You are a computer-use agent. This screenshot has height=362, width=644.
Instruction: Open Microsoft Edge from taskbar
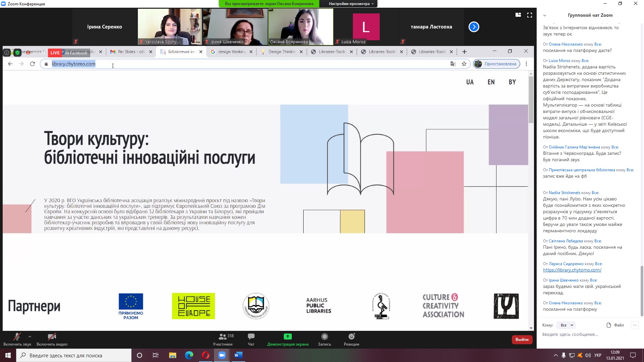pyautogui.click(x=189, y=355)
